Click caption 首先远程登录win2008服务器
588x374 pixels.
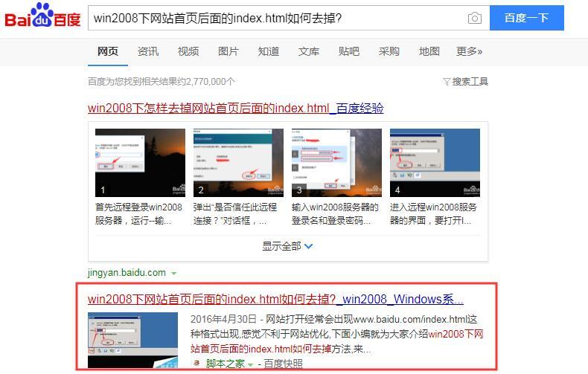138,213
